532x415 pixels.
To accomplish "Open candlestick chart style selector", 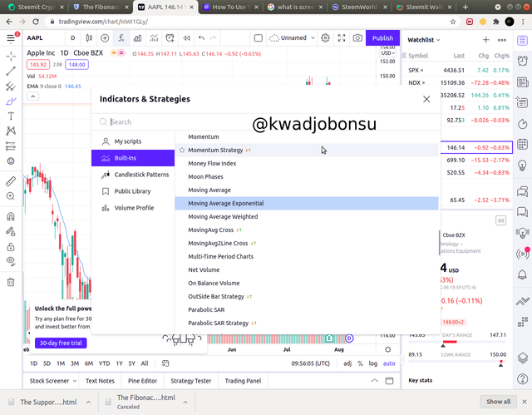I will [x=89, y=38].
